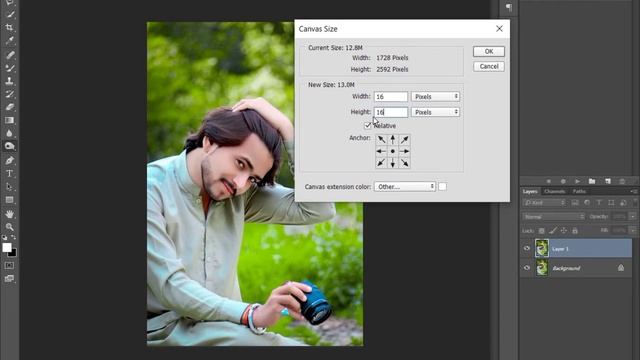640x360 pixels.
Task: Create new action icon
Action: pos(607,181)
